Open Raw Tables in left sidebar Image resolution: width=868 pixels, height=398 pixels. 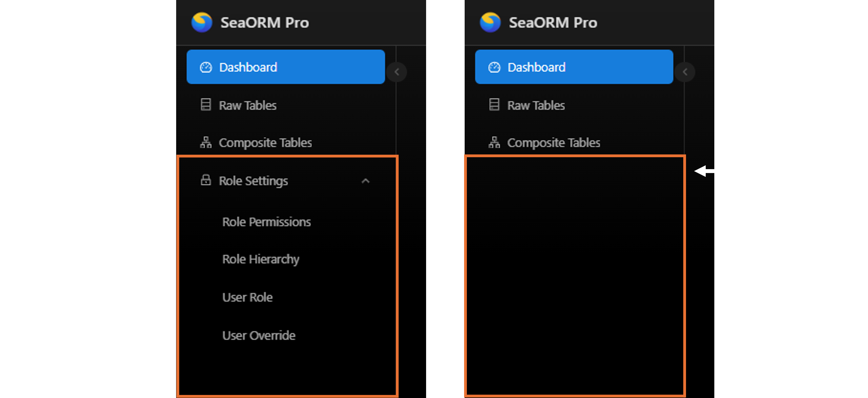point(248,105)
